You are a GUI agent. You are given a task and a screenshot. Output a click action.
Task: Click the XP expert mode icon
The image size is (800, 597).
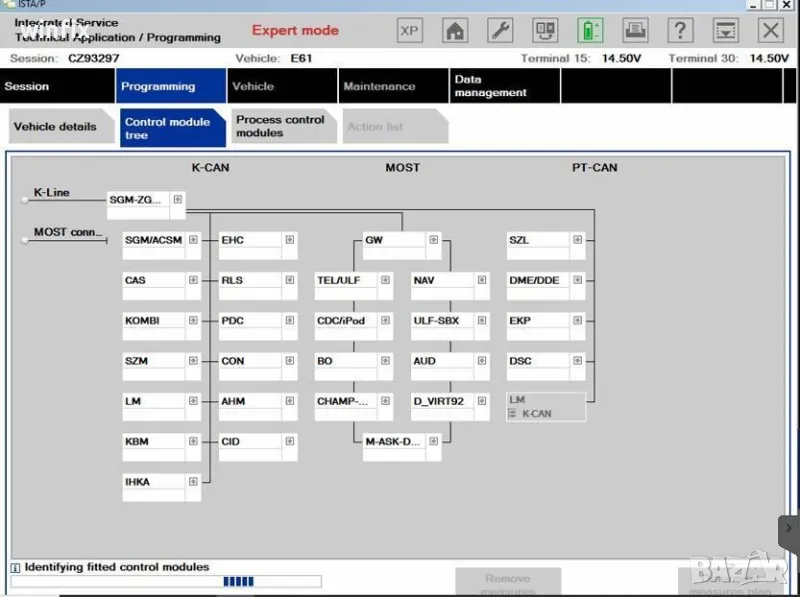[x=409, y=30]
